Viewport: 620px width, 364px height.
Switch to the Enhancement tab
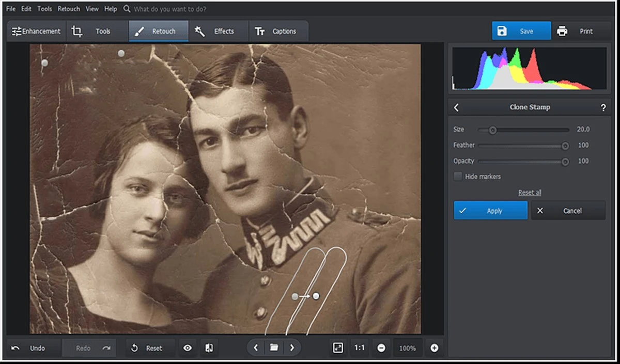click(36, 31)
